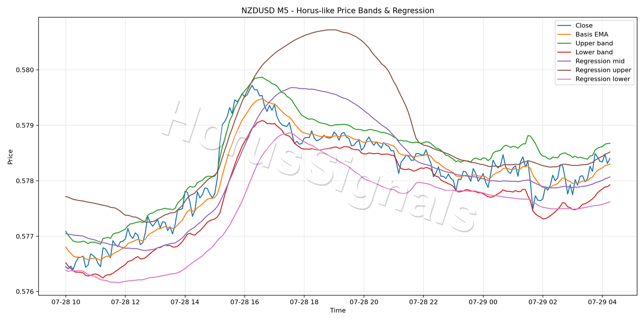This screenshot has width=644, height=322.
Task: Click the Time x-axis title
Action: 338,310
